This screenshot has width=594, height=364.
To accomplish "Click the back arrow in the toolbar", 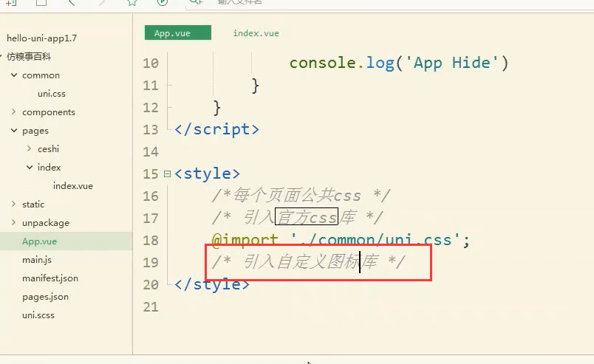I will (x=72, y=2).
